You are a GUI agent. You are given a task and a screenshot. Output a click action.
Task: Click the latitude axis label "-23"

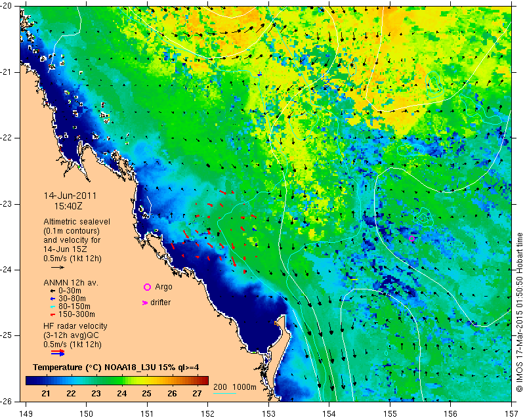pos(7,204)
